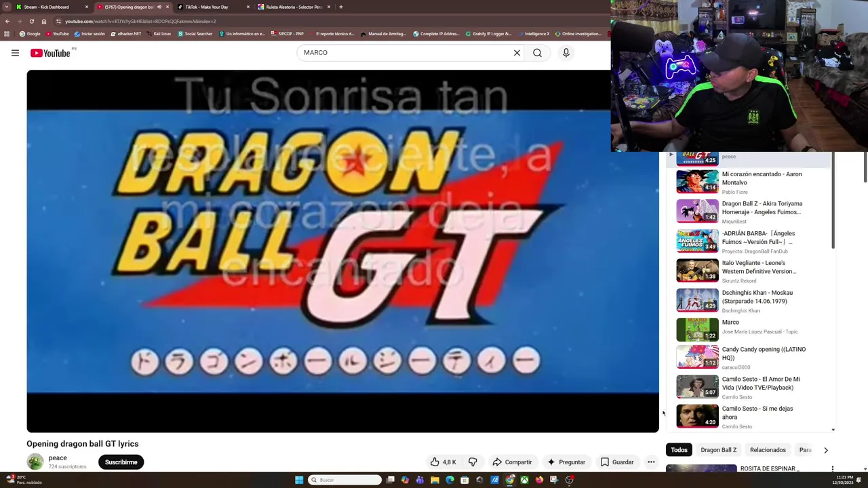Play Italo Vegliante - Leone's Western video

pyautogui.click(x=749, y=271)
